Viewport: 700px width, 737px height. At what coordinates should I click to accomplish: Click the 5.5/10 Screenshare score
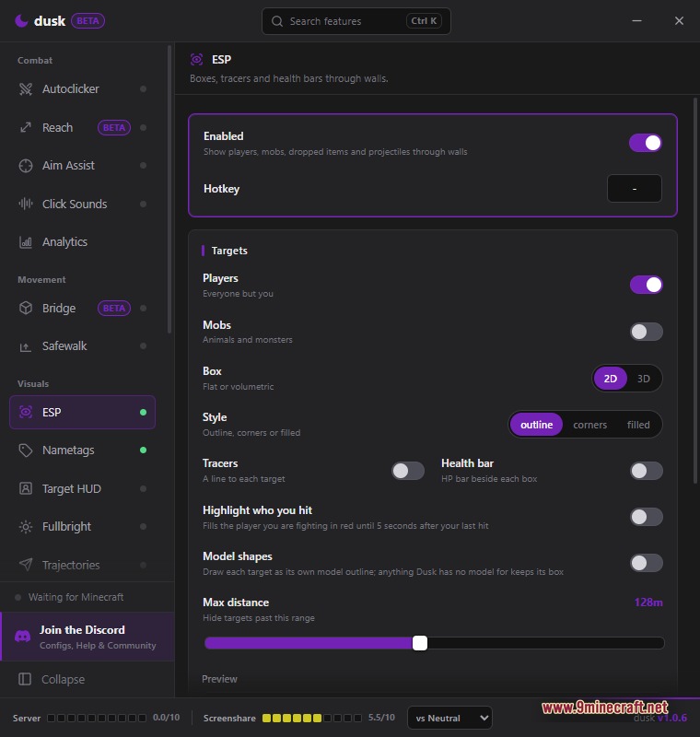[x=381, y=718]
